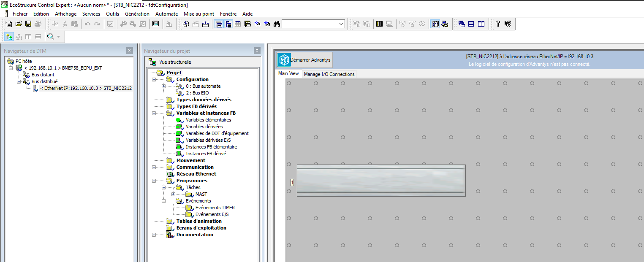Close the Navigateur du projet panel

point(257,51)
